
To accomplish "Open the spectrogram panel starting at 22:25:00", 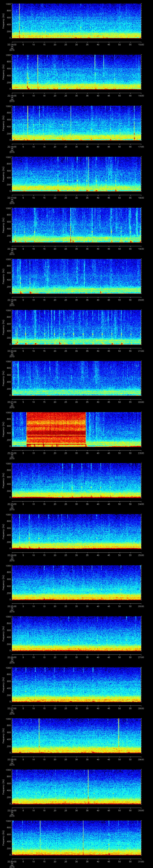I will (x=77, y=583).
